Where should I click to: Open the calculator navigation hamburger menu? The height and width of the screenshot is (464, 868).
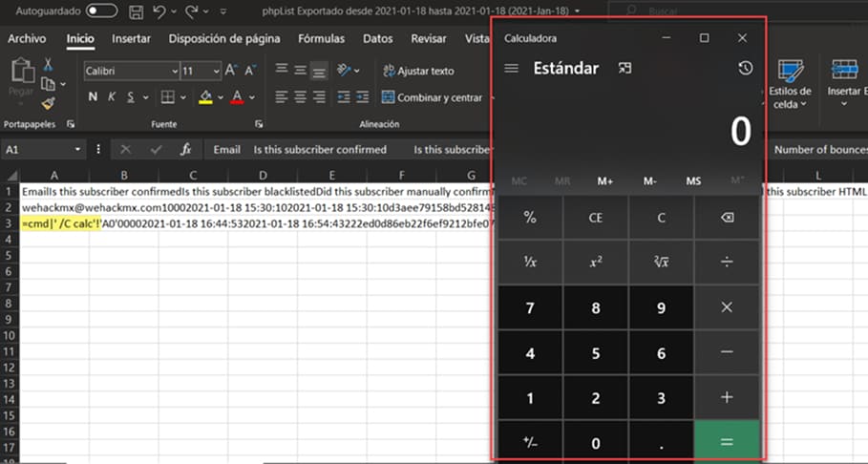point(512,69)
